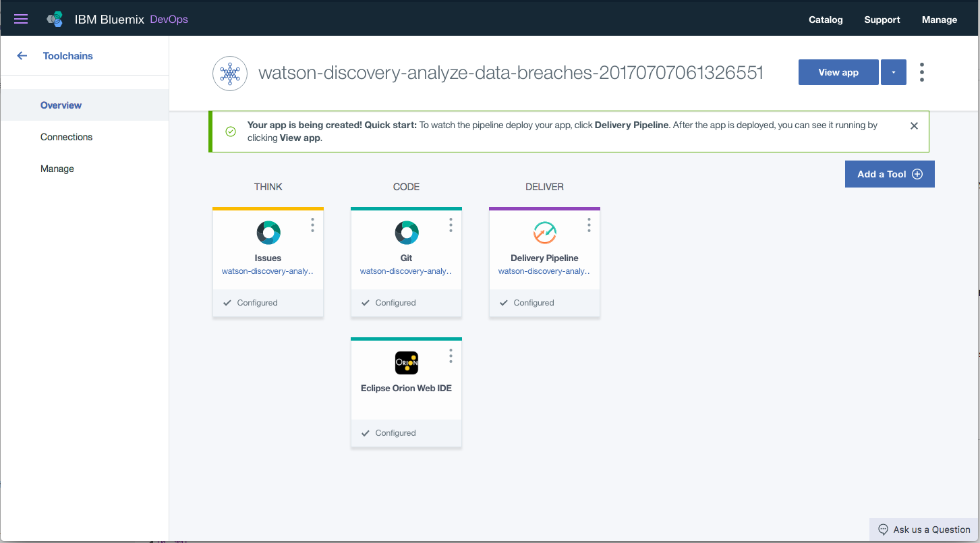Viewport: 980px width, 543px height.
Task: Click the Delivery Pipeline card title
Action: coord(545,258)
